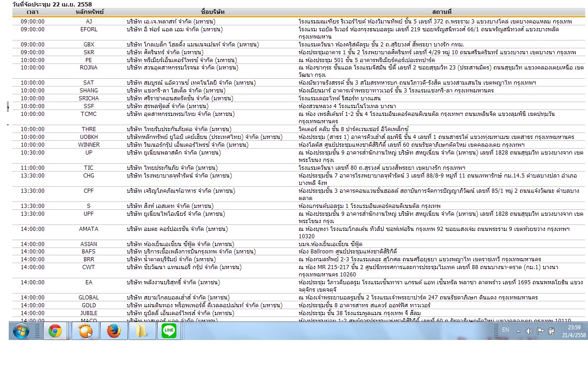Select the SAT ticker cell

coord(89,83)
